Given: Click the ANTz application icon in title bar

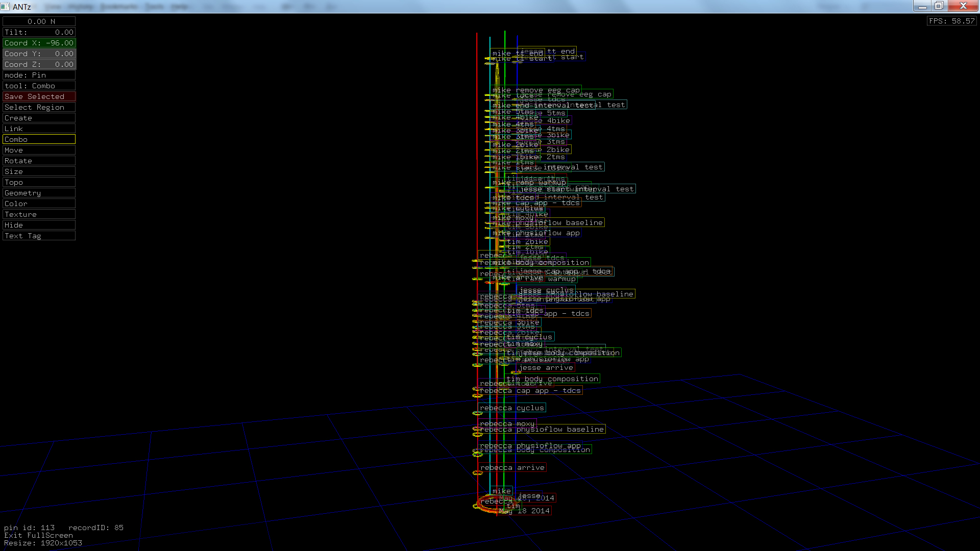Looking at the screenshot, I should [x=5, y=6].
